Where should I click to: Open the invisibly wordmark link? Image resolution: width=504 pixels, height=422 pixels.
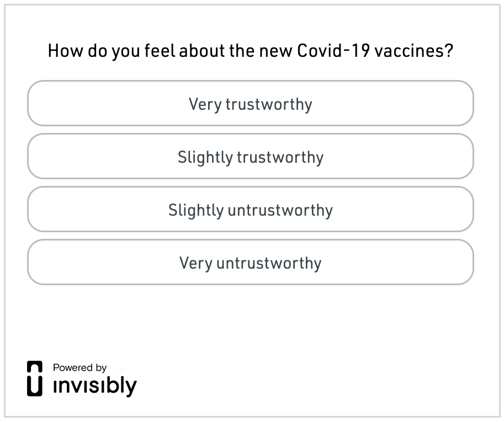click(x=95, y=386)
